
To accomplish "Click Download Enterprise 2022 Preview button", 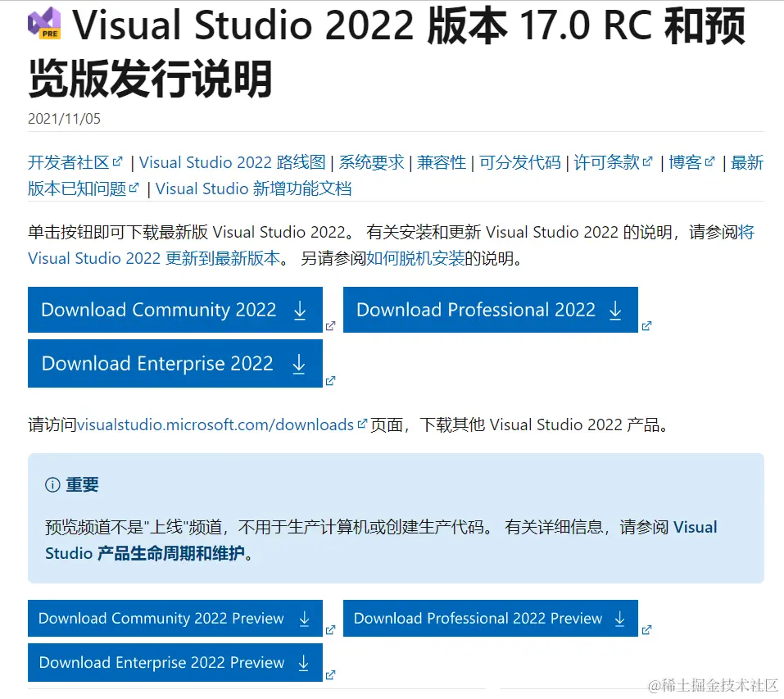I will coord(175,662).
